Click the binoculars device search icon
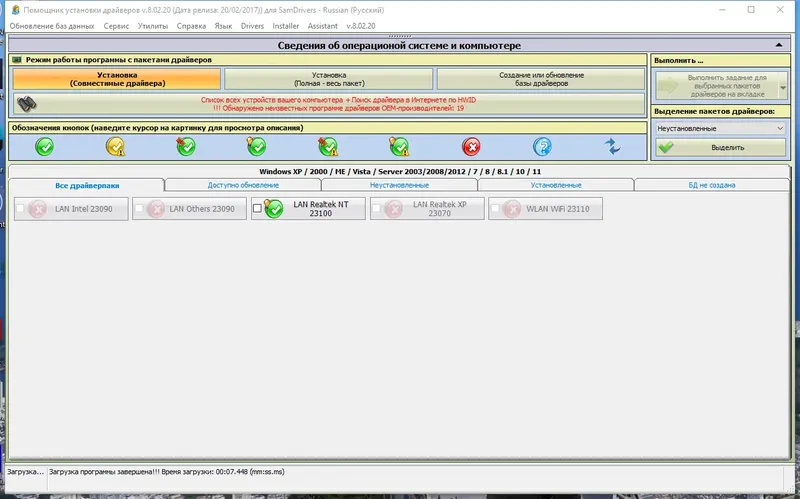The width and height of the screenshot is (800, 499). click(x=27, y=104)
